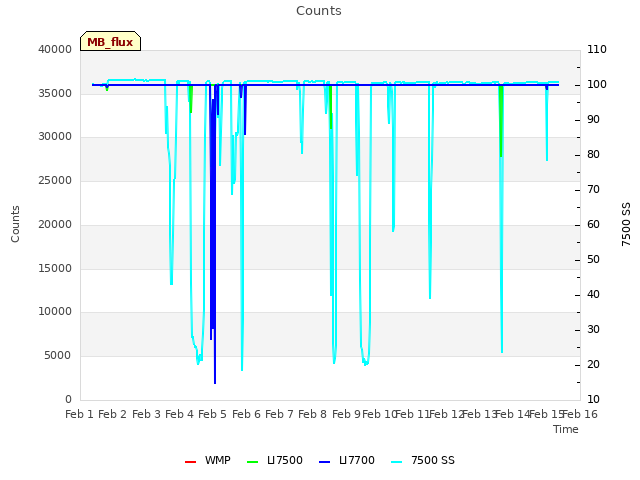640x480 pixels.
Task: Click the Feb 2 date label
Action: 113,415
